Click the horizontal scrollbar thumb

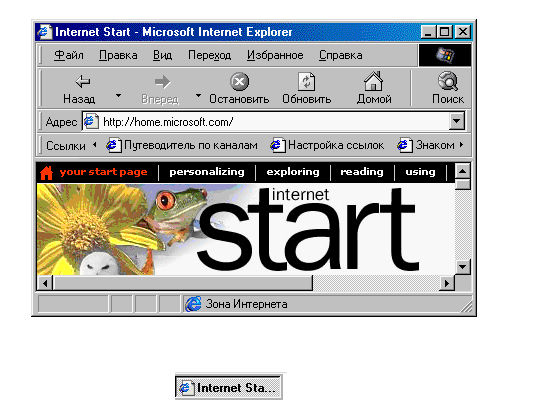(x=183, y=283)
